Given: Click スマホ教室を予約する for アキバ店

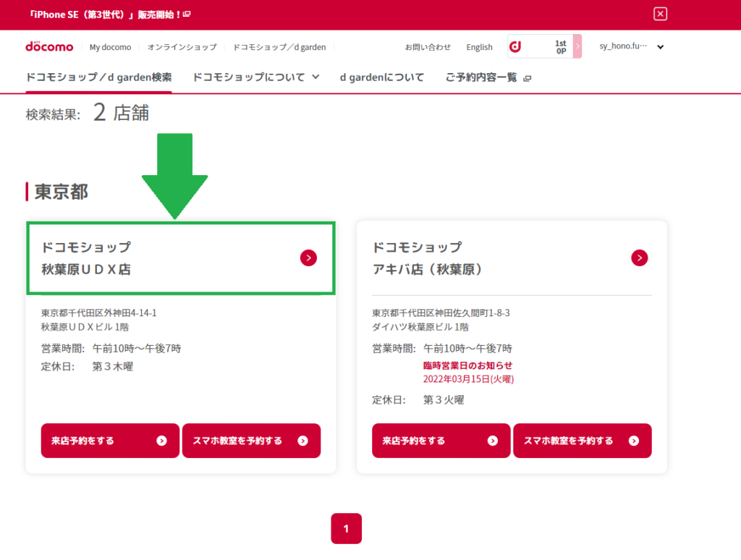Looking at the screenshot, I should click(x=583, y=441).
